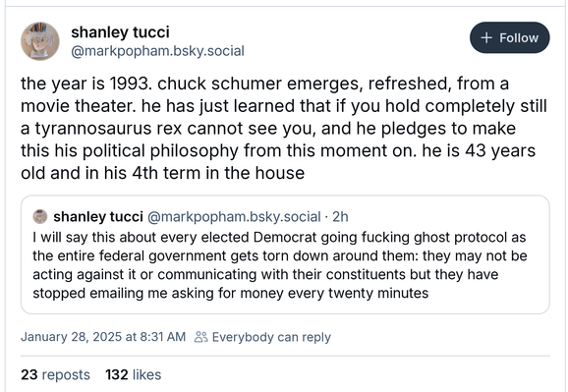The width and height of the screenshot is (568, 392).
Task: Click the 'Everybody can reply' label
Action: pyautogui.click(x=271, y=337)
